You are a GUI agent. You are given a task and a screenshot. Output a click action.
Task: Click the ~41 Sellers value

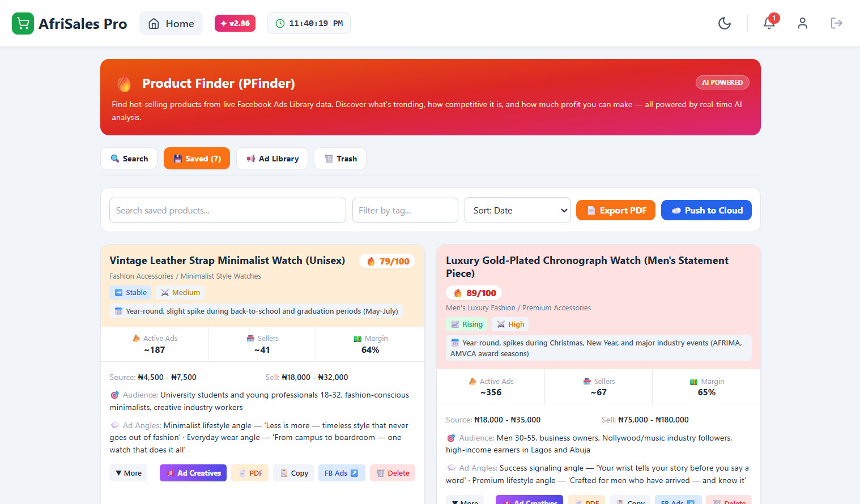pos(262,350)
